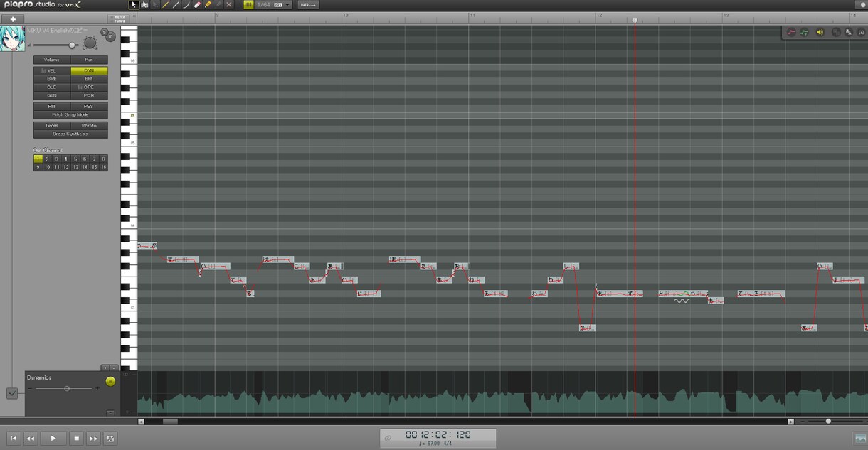Toggle the yellow grid snap button
This screenshot has height=450, width=868.
tap(248, 4)
